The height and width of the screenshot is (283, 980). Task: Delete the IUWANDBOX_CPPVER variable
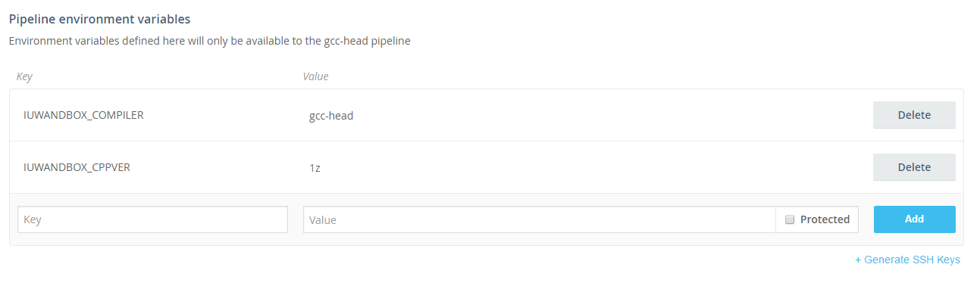tap(914, 167)
